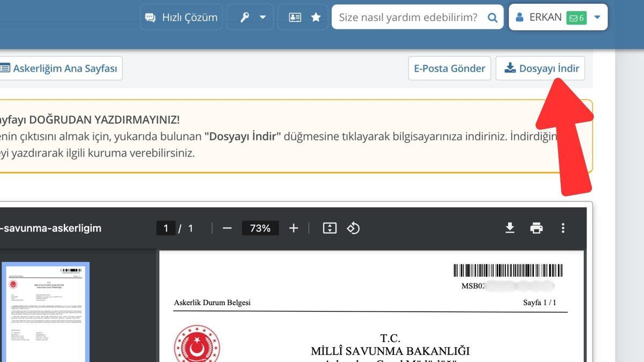Click the print icon in the PDF viewer
The image size is (644, 362).
pyautogui.click(x=537, y=228)
